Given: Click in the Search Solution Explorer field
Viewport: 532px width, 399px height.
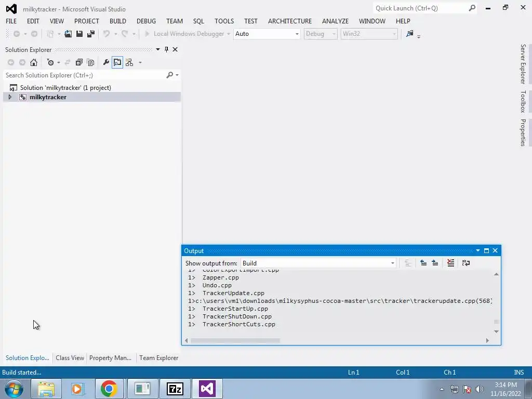Looking at the screenshot, I should [x=85, y=75].
